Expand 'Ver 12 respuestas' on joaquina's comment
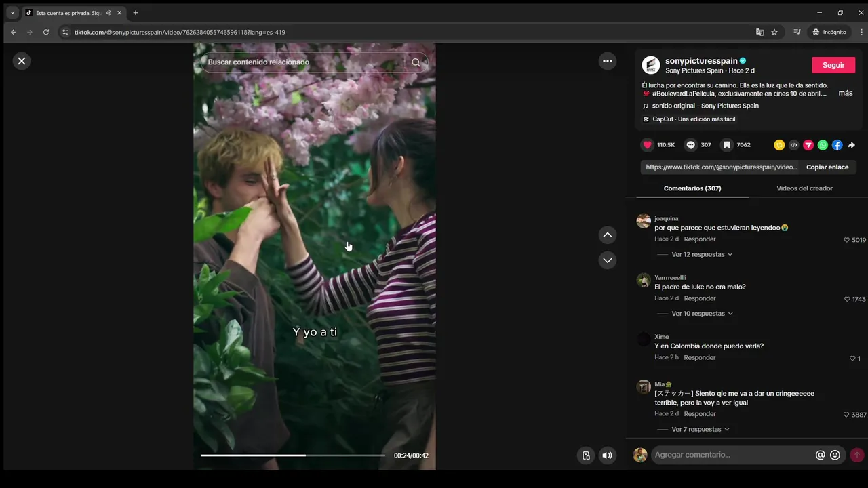Viewport: 868px width, 488px height. pos(702,255)
